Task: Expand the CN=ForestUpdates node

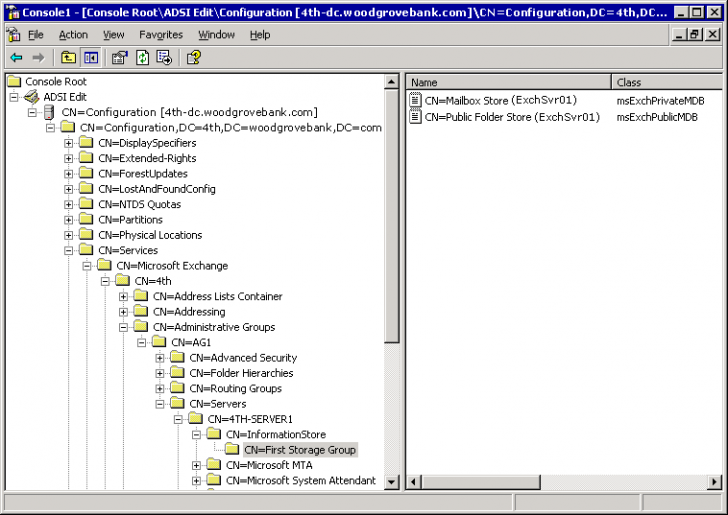Action: (x=69, y=174)
